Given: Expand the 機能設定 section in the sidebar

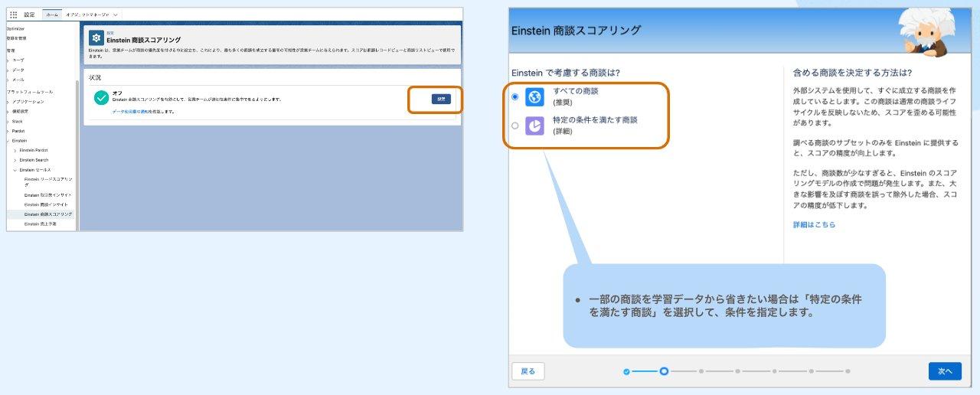Looking at the screenshot, I should coord(8,111).
